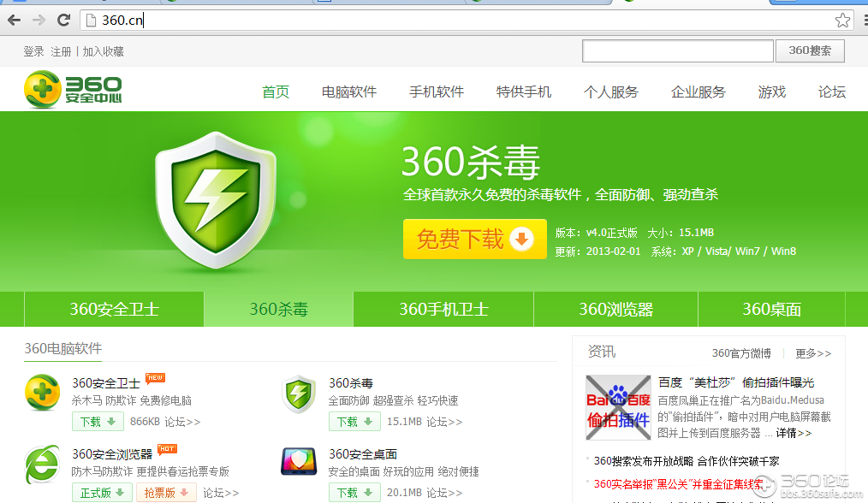Viewport: 868px width, 503px height.
Task: Open the 百度"美杜莎"偷拍插件曝光 headline
Action: (736, 382)
